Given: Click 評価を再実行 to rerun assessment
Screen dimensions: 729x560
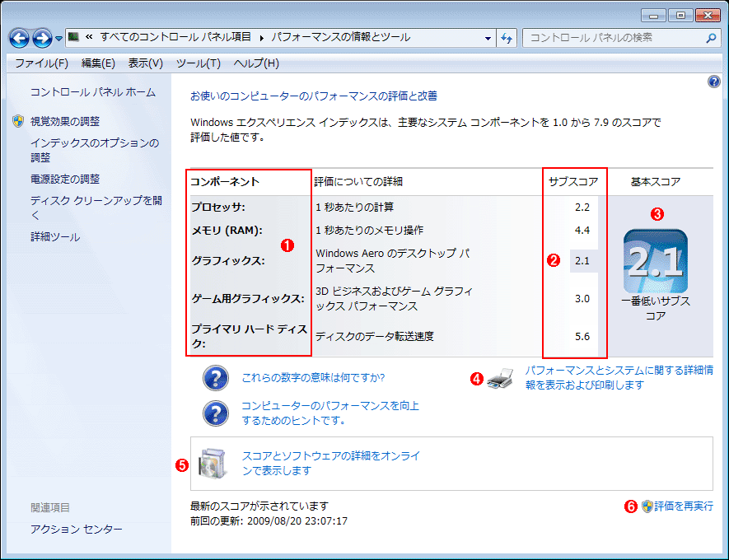Looking at the screenshot, I should (684, 506).
